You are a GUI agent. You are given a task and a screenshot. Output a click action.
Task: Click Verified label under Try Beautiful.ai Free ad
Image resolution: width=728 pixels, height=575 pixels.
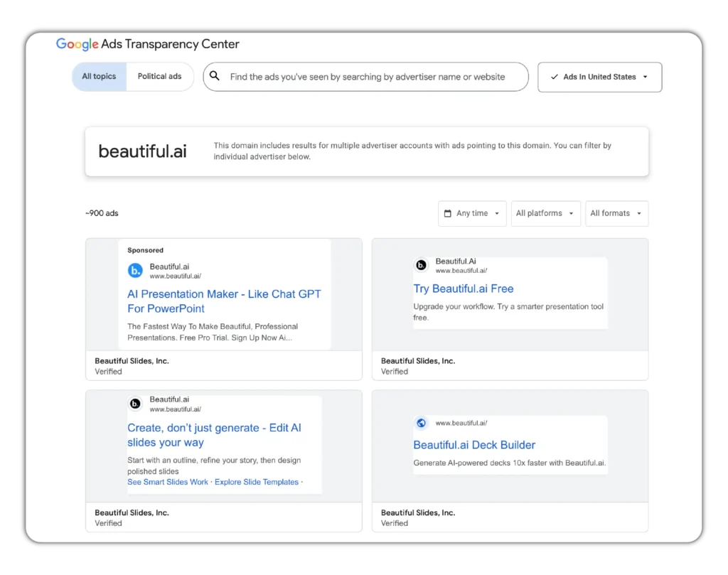394,372
